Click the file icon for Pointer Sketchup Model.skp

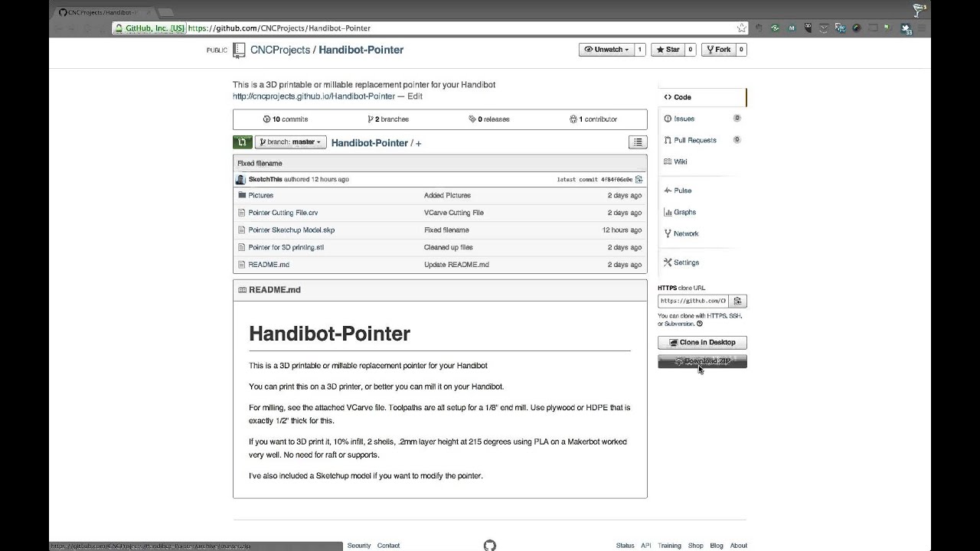click(242, 230)
